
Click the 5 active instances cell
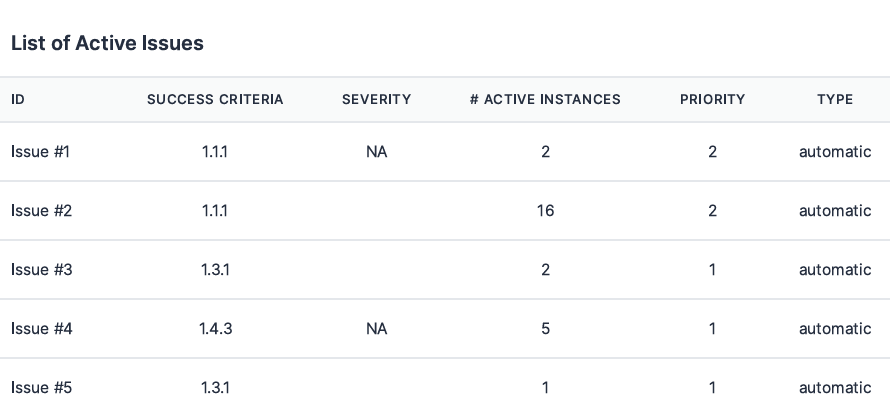[x=545, y=329]
